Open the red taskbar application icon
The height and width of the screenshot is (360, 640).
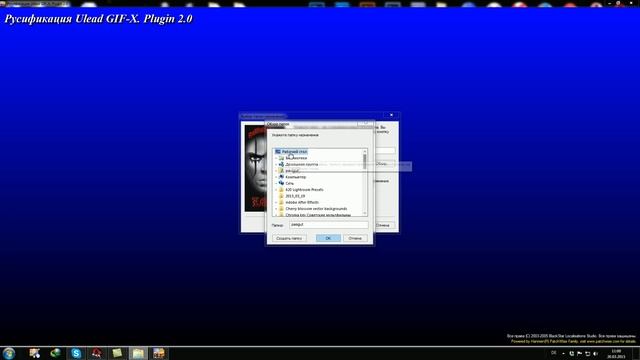[x=97, y=353]
